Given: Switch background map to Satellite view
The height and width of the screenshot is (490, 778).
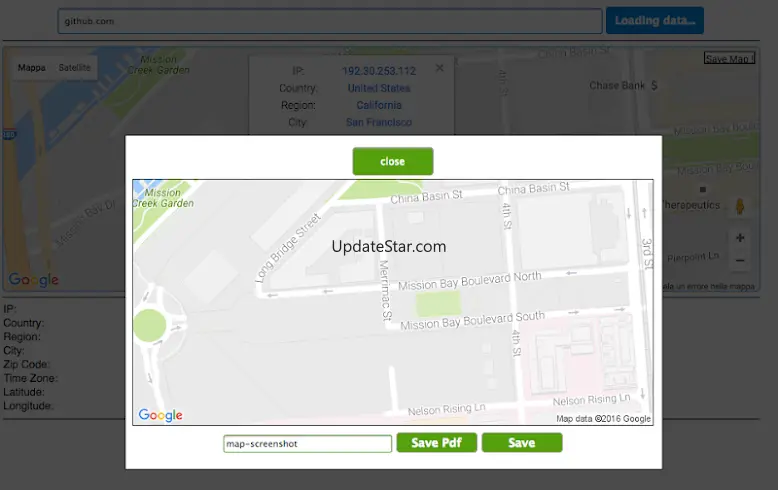Looking at the screenshot, I should click(x=74, y=67).
